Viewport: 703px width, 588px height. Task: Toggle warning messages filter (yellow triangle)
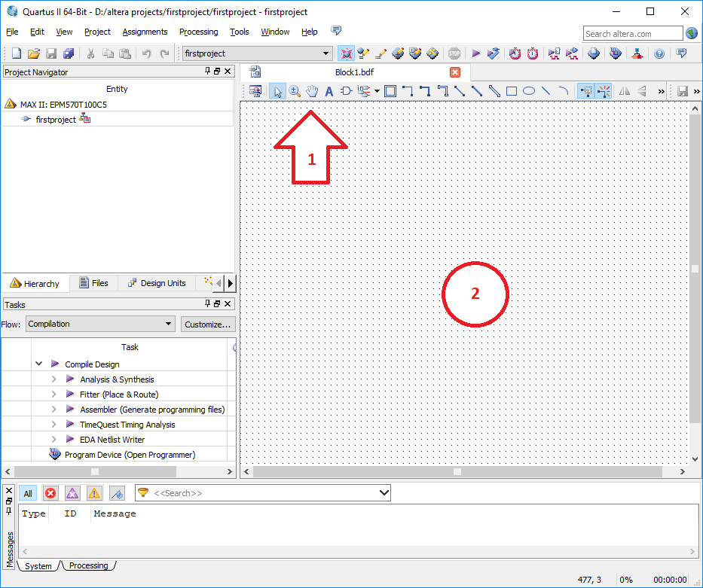click(x=94, y=493)
